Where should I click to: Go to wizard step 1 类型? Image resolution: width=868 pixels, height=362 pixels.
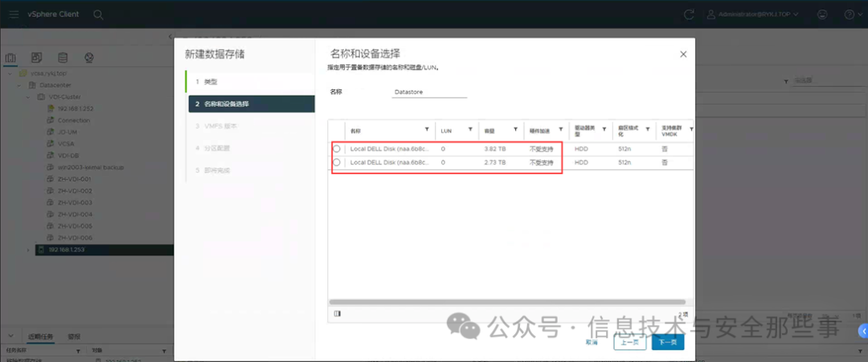coord(250,82)
